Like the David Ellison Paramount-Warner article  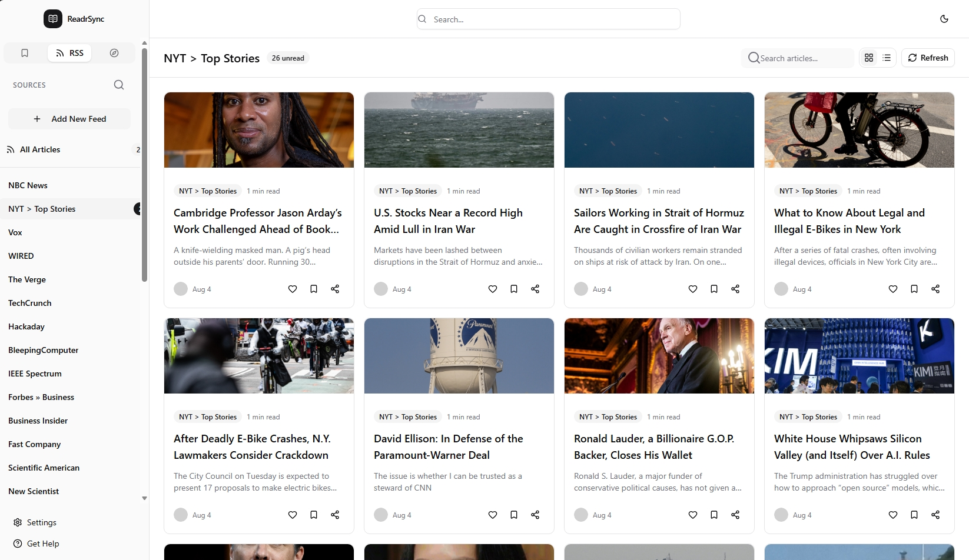493,515
